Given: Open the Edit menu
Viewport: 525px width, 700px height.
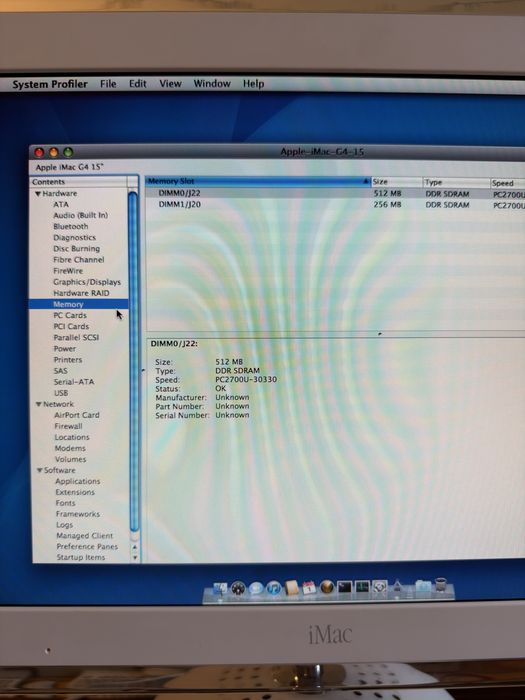Looking at the screenshot, I should click(138, 84).
